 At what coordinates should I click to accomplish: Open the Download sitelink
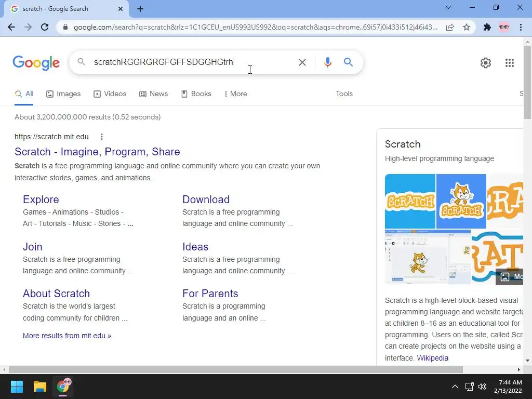coord(206,199)
